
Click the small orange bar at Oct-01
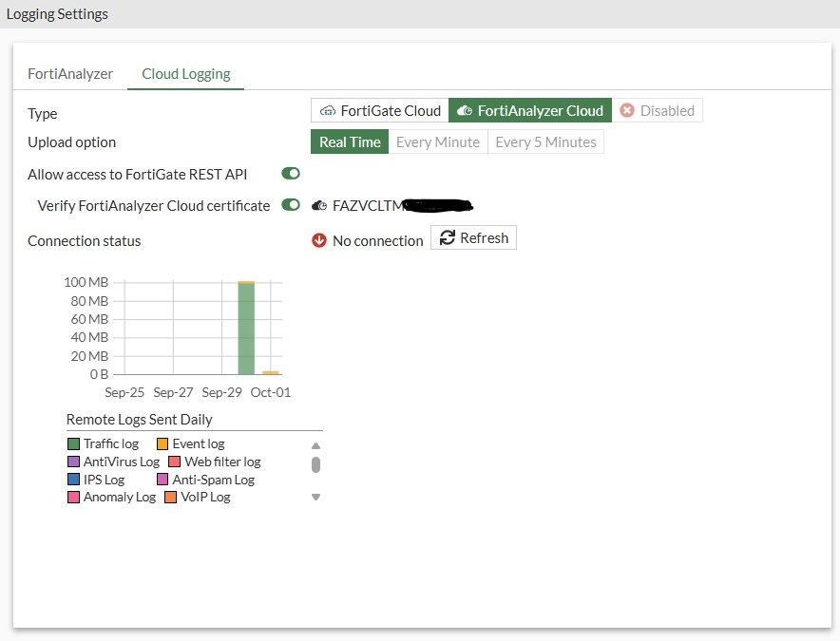point(271,372)
